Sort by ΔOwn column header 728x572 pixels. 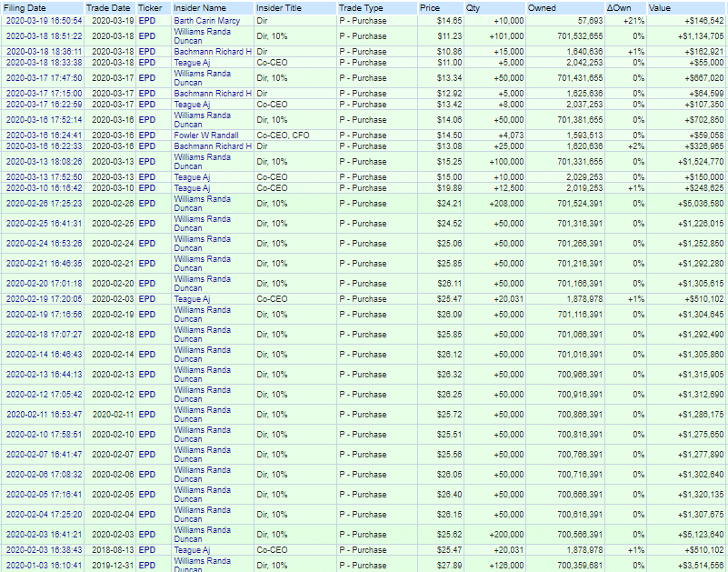pyautogui.click(x=619, y=8)
